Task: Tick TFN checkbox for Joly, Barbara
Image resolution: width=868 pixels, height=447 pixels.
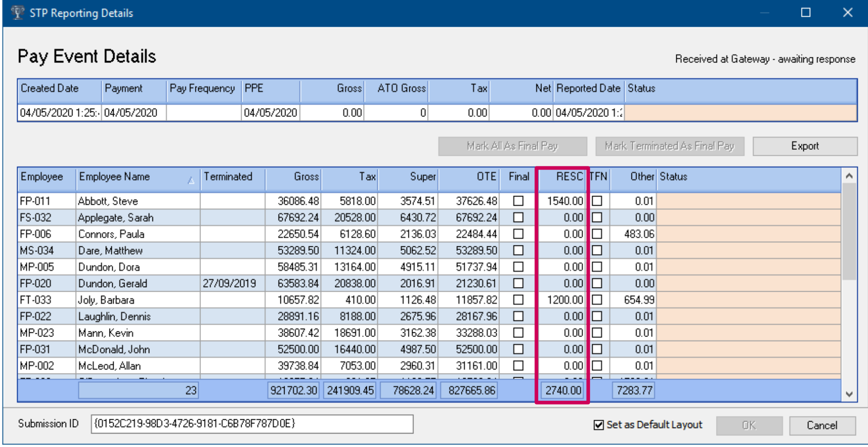Action: (597, 300)
